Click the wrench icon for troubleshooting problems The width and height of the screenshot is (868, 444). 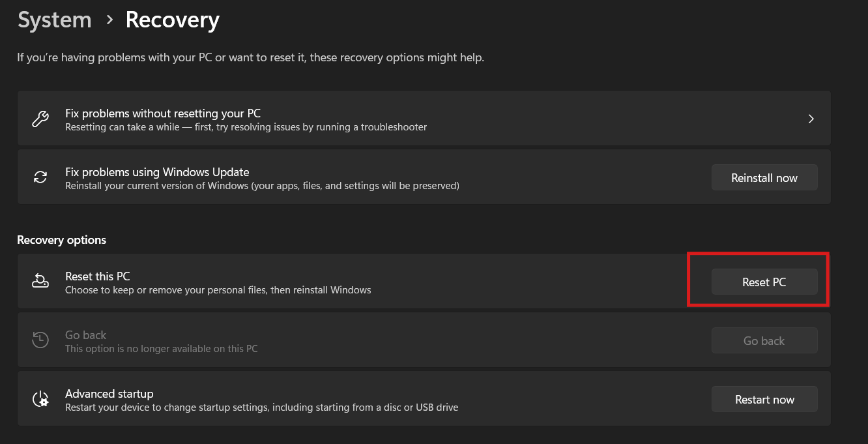click(40, 118)
